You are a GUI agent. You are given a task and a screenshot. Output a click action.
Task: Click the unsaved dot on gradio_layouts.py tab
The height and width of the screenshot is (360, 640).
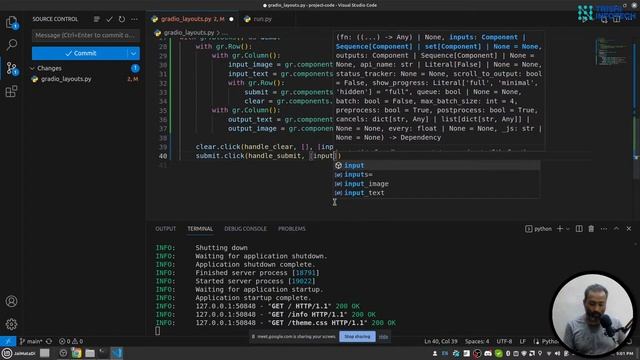(x=231, y=19)
